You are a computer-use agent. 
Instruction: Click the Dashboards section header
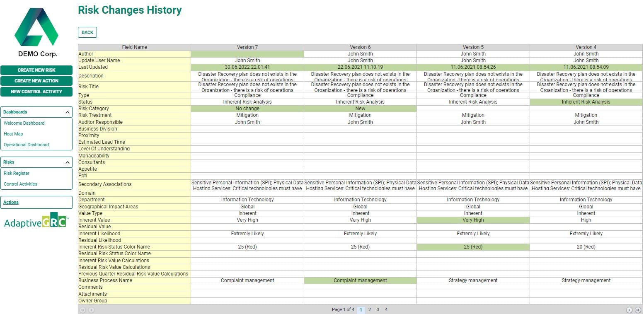pos(36,112)
